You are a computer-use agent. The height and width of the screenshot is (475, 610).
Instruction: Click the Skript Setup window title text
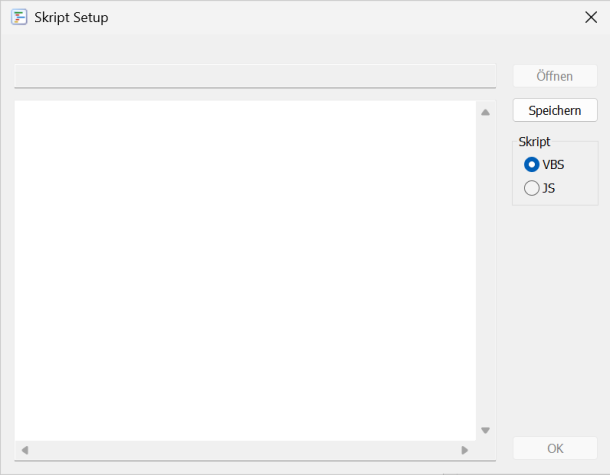coord(71,17)
